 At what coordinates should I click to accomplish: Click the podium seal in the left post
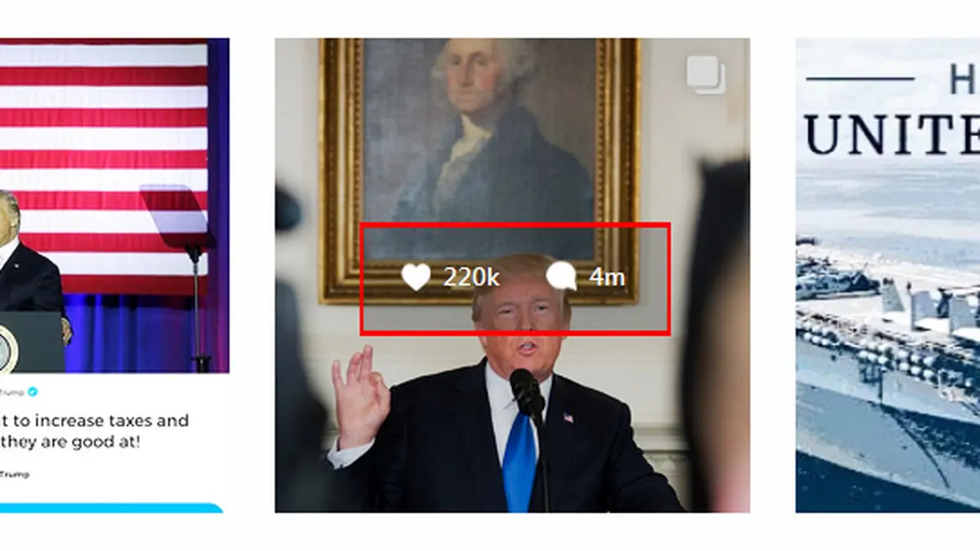[x=6, y=349]
